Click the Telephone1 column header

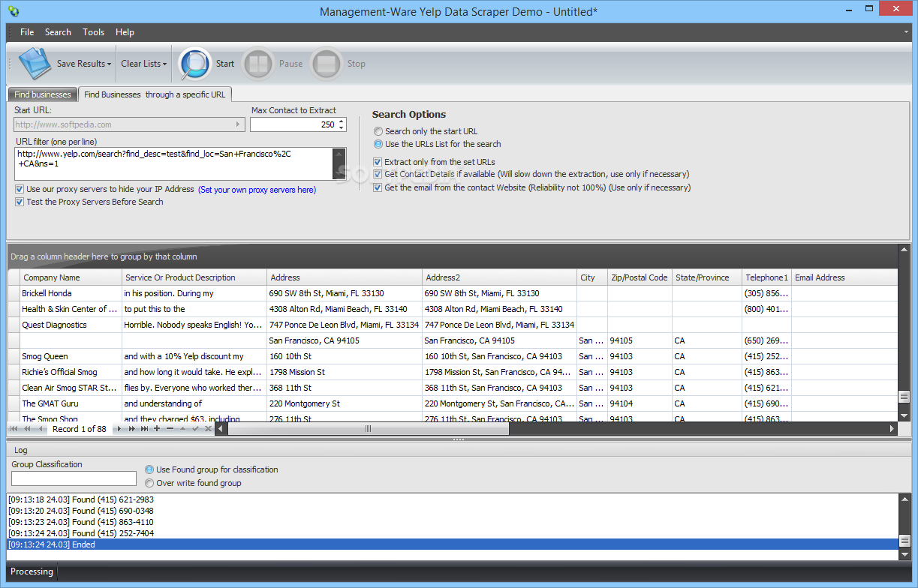click(x=766, y=277)
